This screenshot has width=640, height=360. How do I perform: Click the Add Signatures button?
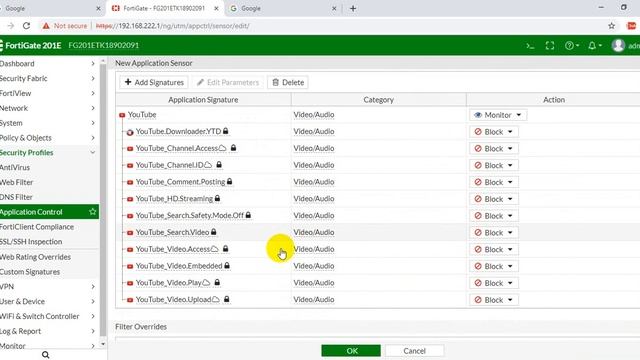point(154,82)
